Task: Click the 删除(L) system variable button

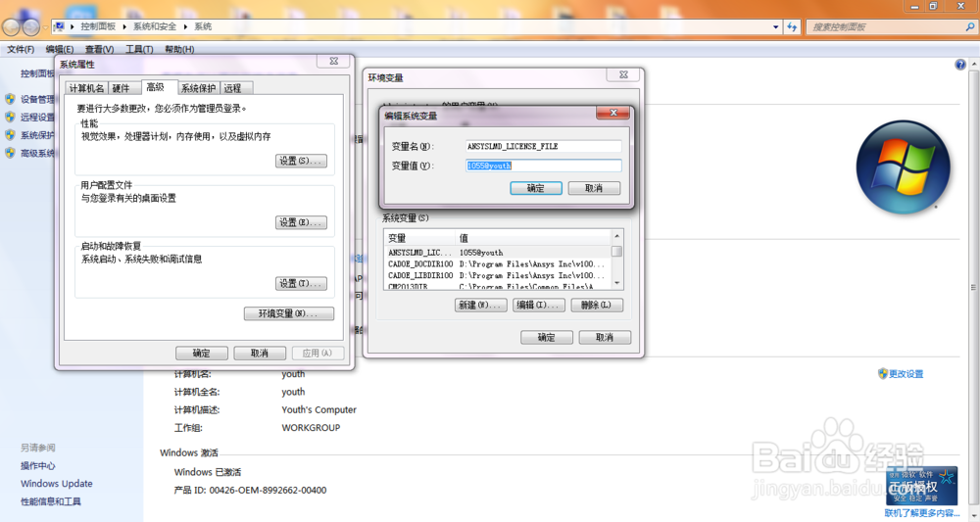Action: [597, 305]
